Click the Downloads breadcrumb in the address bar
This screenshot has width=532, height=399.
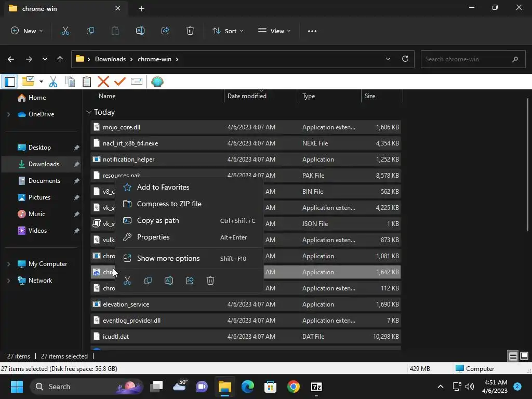[110, 59]
